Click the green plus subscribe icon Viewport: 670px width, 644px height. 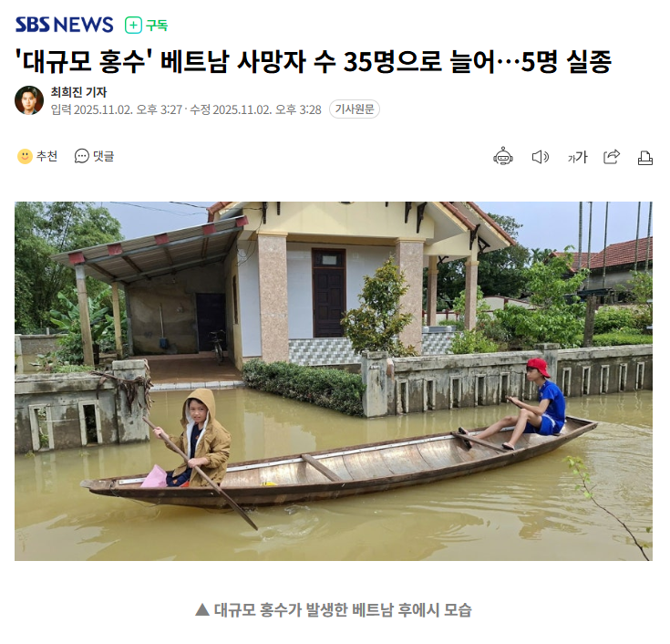pos(133,26)
